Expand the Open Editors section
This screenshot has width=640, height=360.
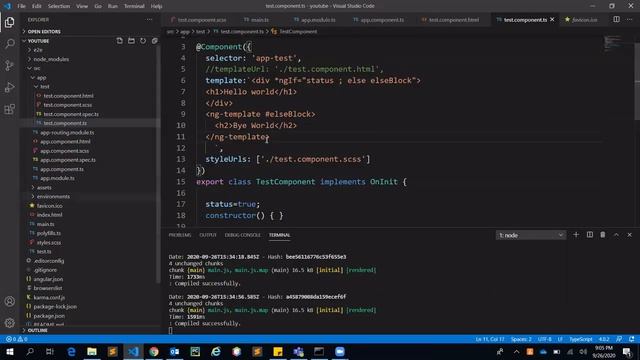(x=90, y=31)
